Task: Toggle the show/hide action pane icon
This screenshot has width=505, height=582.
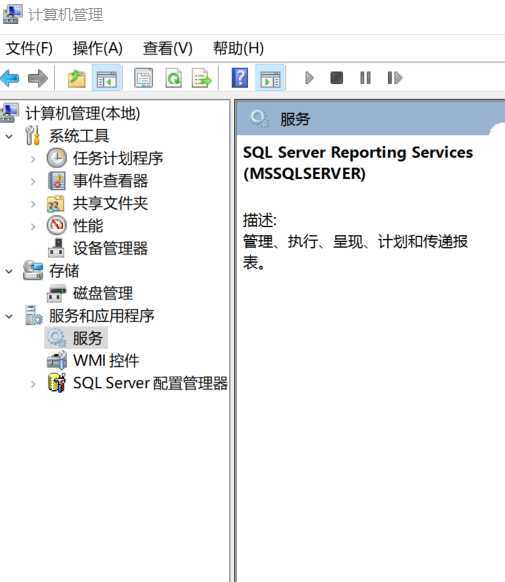Action: (270, 78)
